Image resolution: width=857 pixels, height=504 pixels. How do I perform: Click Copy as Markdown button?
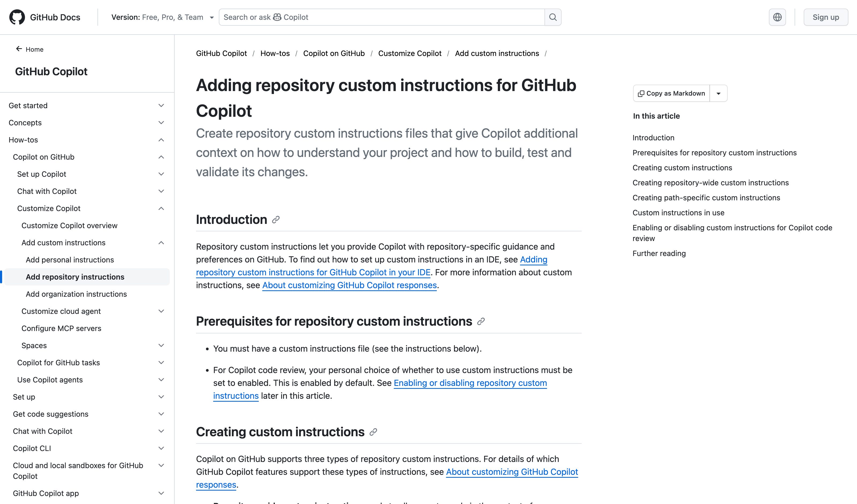[671, 93]
